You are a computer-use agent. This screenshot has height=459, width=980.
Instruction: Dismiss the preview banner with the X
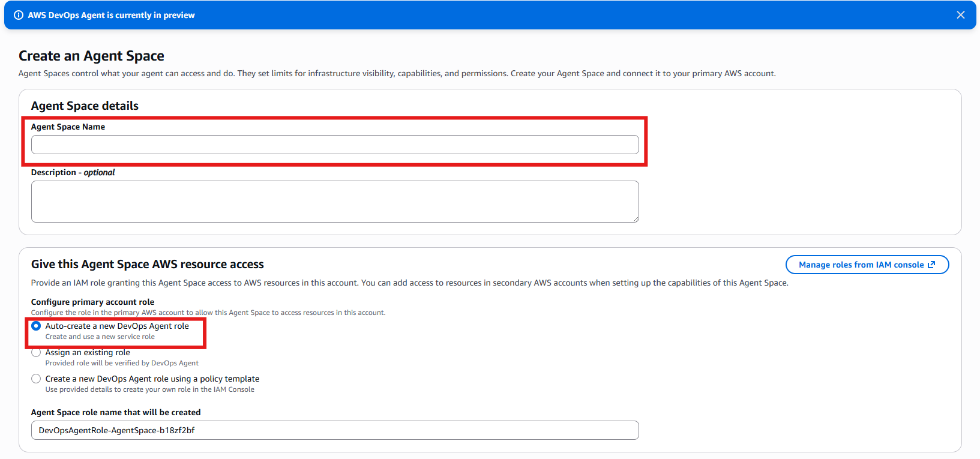(x=960, y=15)
